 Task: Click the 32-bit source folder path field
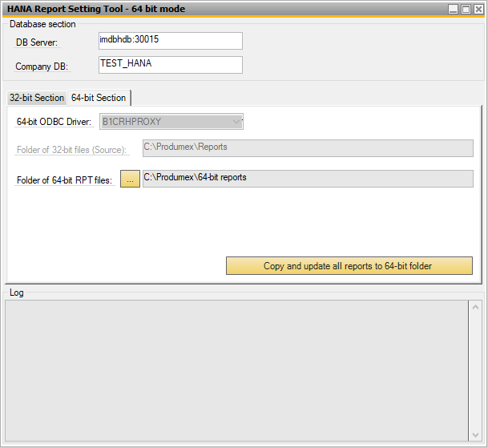pos(307,148)
